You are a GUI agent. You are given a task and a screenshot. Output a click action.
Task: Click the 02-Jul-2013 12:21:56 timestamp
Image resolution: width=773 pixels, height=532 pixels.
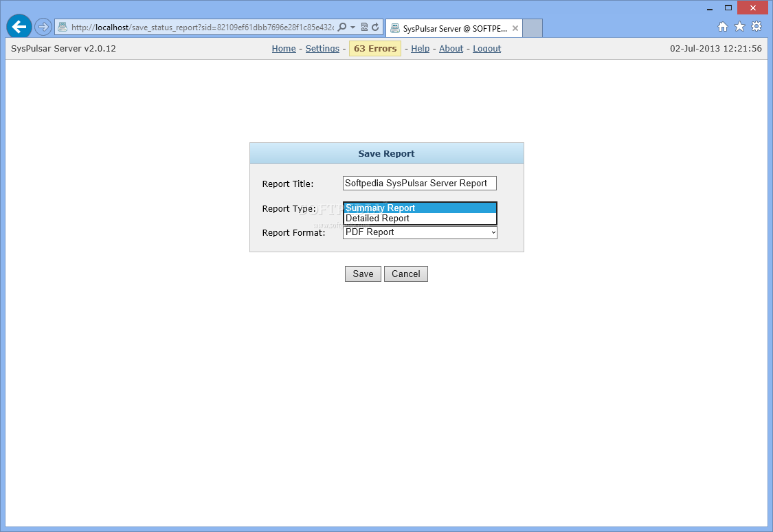715,48
